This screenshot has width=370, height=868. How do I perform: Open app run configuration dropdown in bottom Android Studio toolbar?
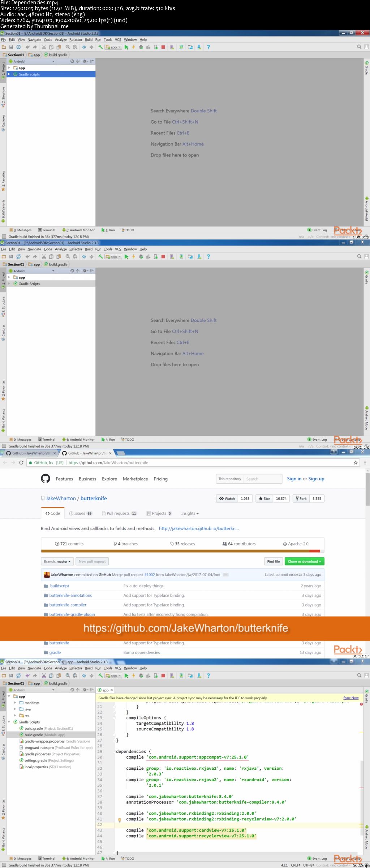pos(113,675)
